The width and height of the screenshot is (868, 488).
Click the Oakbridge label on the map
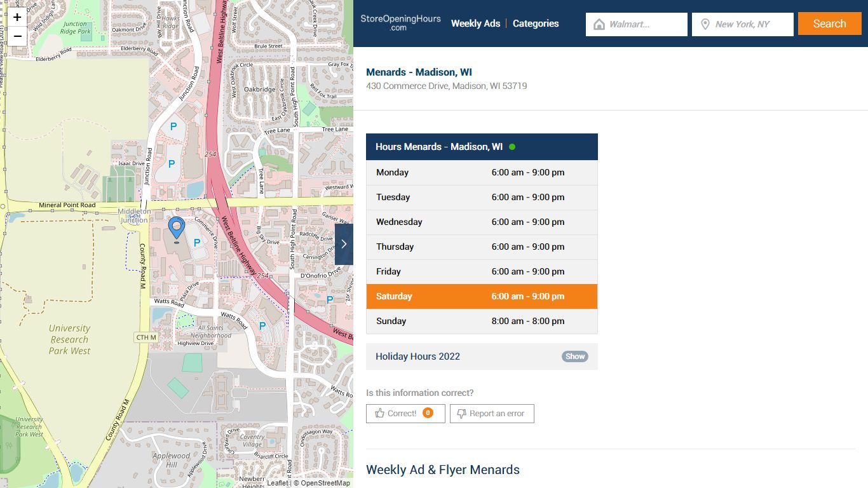260,90
